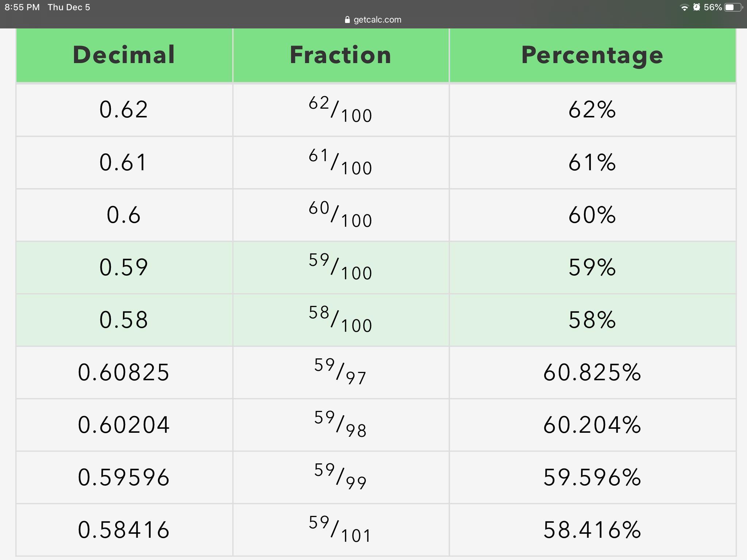This screenshot has height=560, width=747.
Task: Click the Decimal column header
Action: tap(124, 55)
